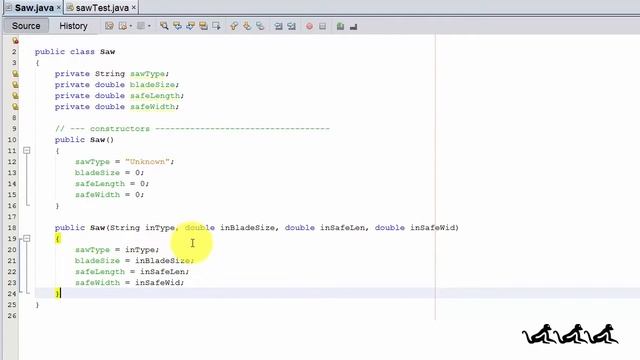Viewport: 640px width, 360px height.
Task: Collapse the default Saw() constructor fold
Action: pyautogui.click(x=27, y=151)
